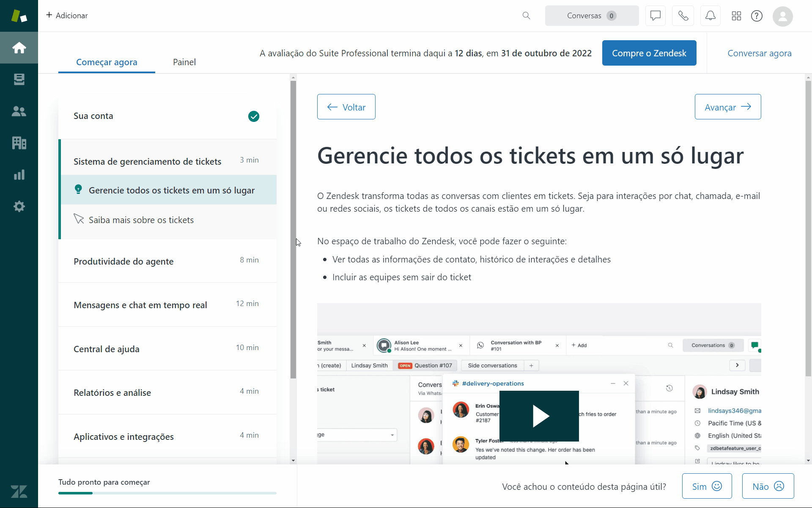Click Conversar agora link
Image resolution: width=812 pixels, height=508 pixels.
759,53
